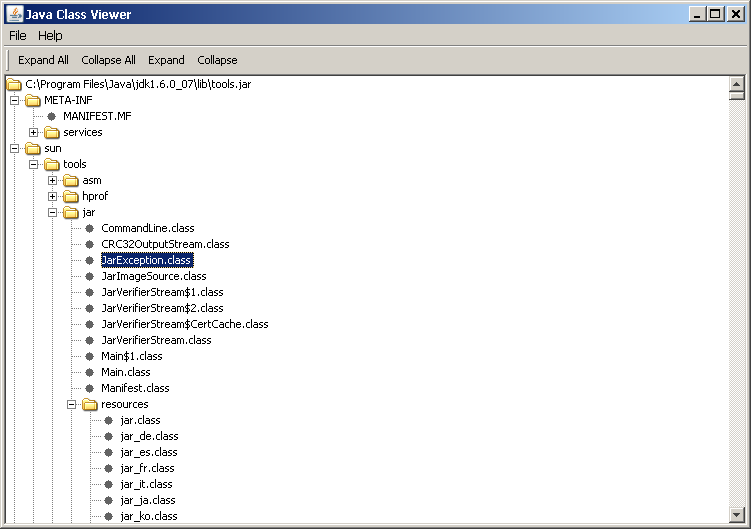Select Main.class label in the tree
This screenshot has height=529, width=751.
(x=126, y=372)
